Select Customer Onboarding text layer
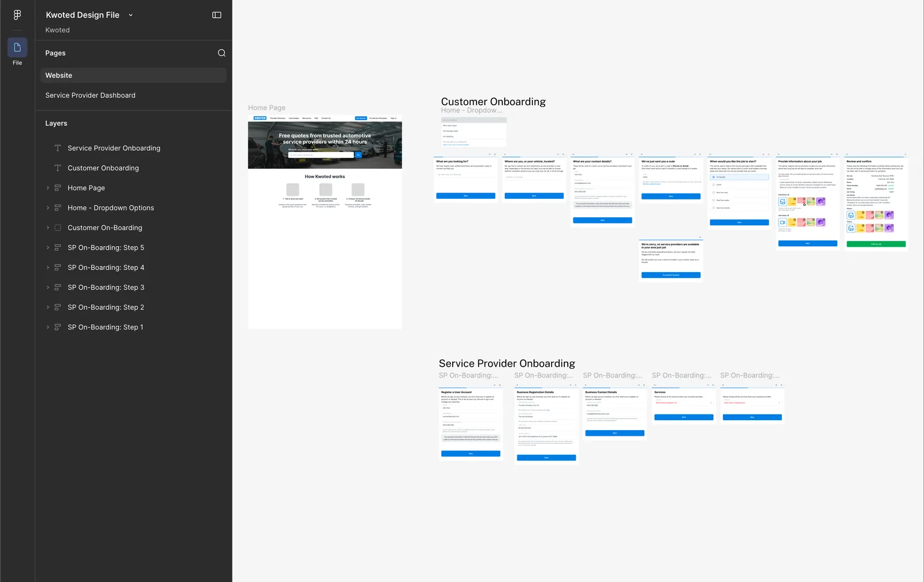This screenshot has width=924, height=582. [103, 168]
